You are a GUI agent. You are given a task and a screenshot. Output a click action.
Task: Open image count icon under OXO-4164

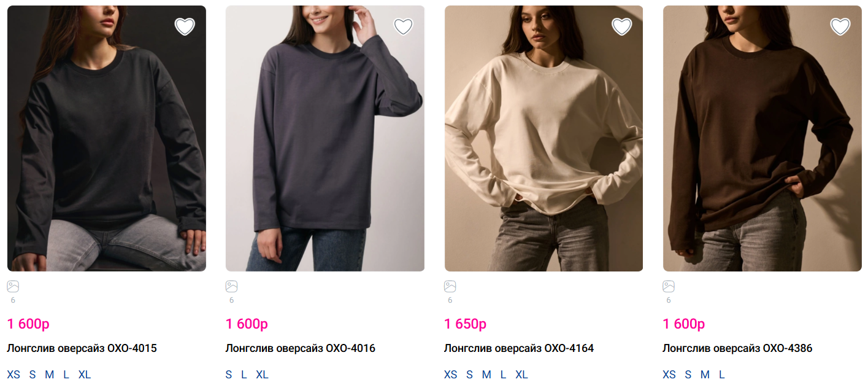click(x=450, y=286)
